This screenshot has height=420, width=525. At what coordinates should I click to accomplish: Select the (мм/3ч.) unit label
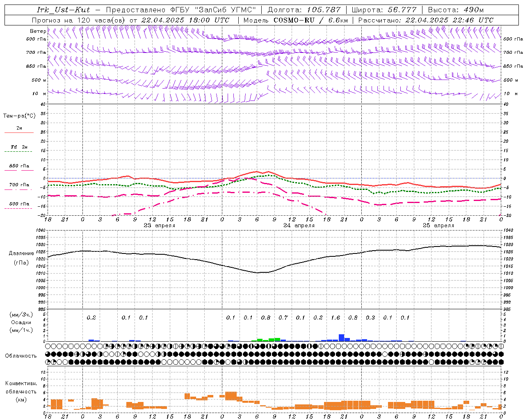21,315
